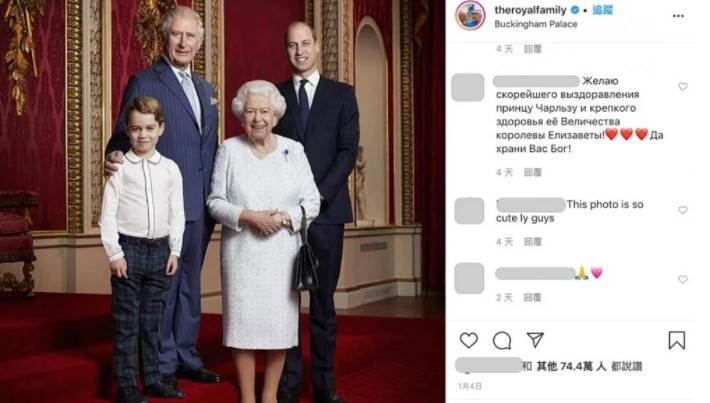
Task: Reply to the emoji comment from 2天
Action: 532,297
